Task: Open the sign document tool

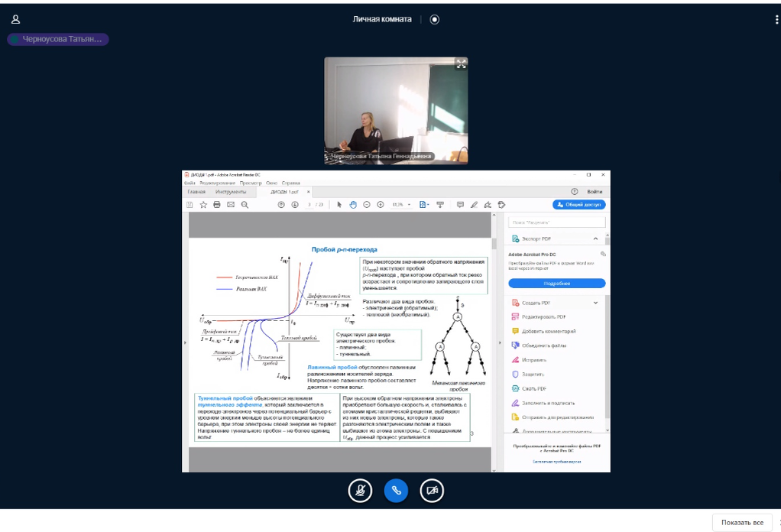Action: point(488,205)
